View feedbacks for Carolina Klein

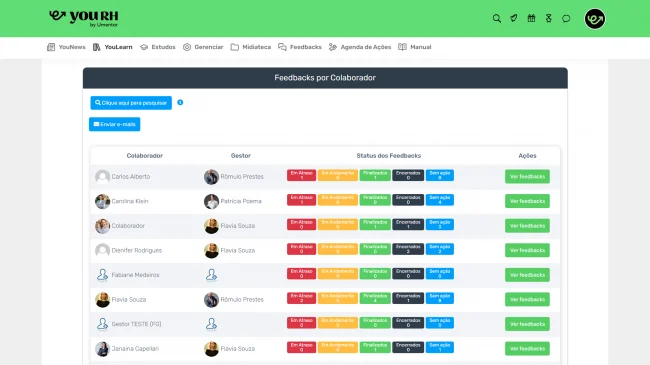(x=527, y=201)
